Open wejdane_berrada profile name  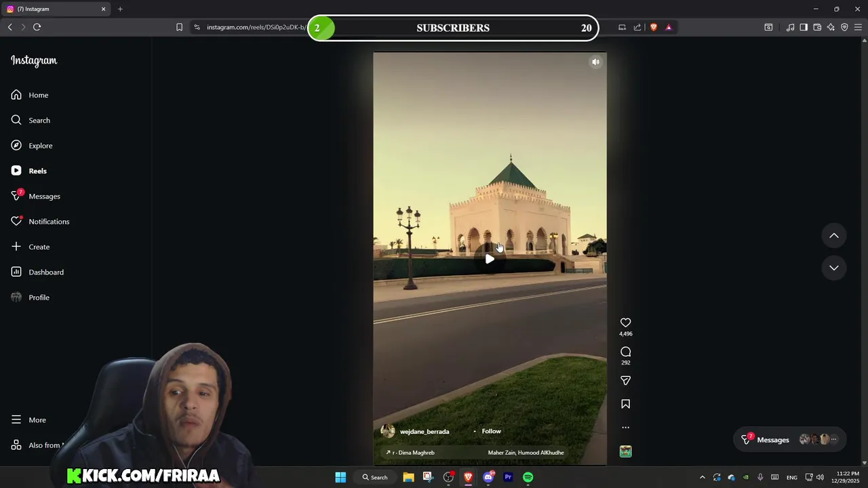coord(425,432)
